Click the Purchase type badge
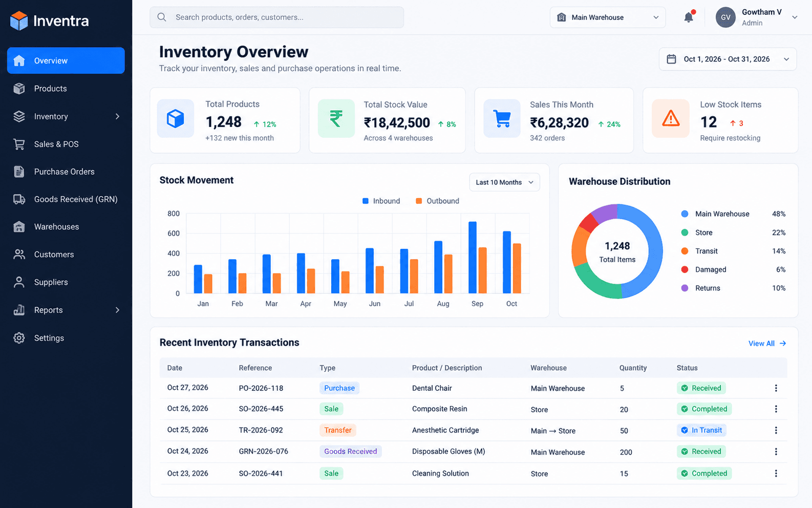 tap(339, 388)
